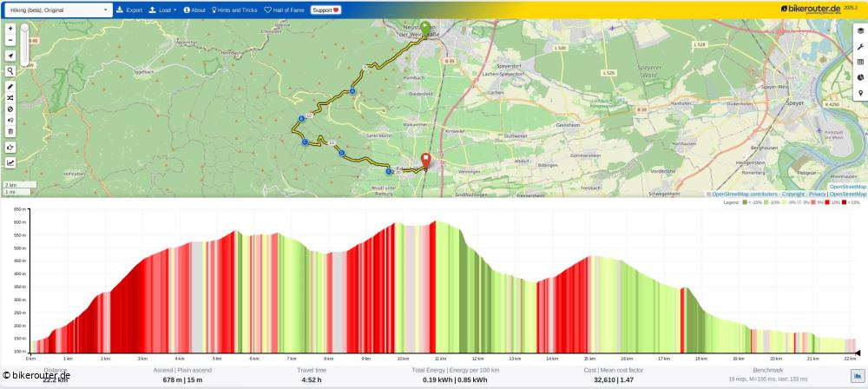This screenshot has width=868, height=389.
Task: Open the map search magnifier
Action: [x=10, y=71]
